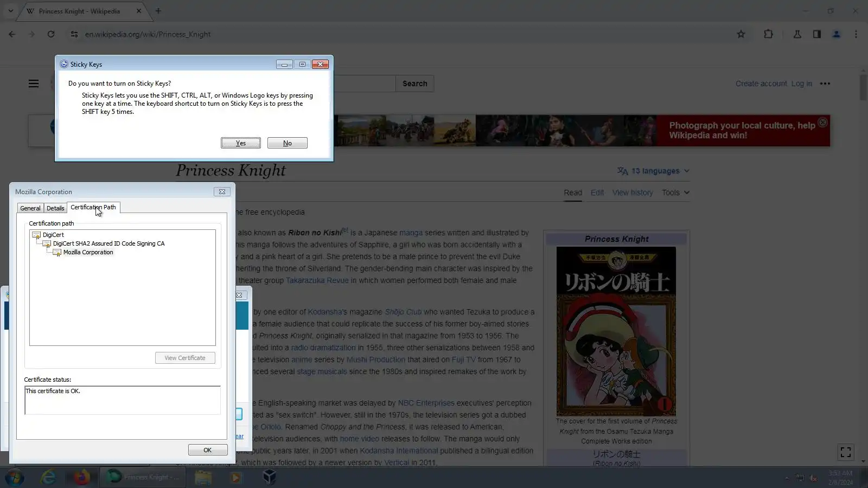The image size is (868, 488).
Task: Select the Certification Path tab
Action: [x=93, y=207]
